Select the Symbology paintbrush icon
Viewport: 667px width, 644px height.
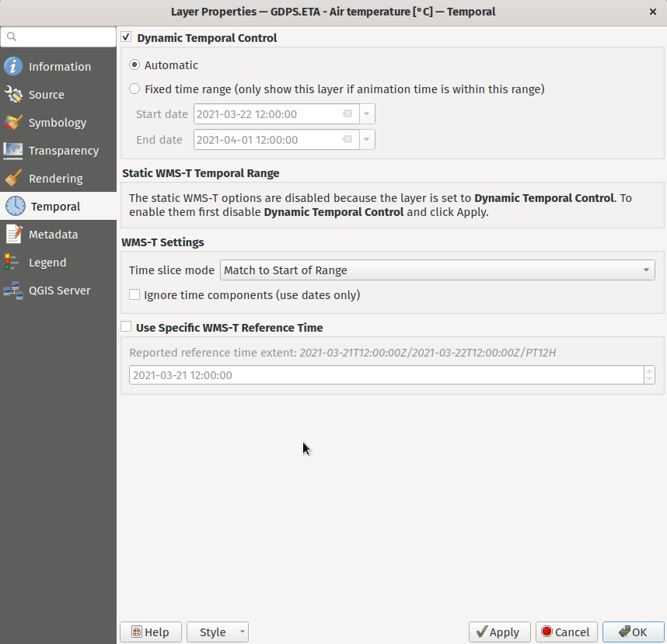pos(13,123)
